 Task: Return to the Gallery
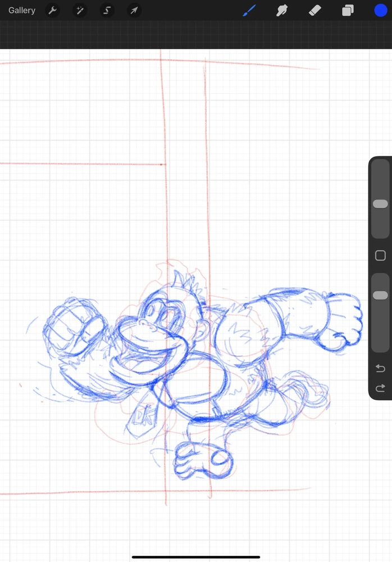coord(22,10)
